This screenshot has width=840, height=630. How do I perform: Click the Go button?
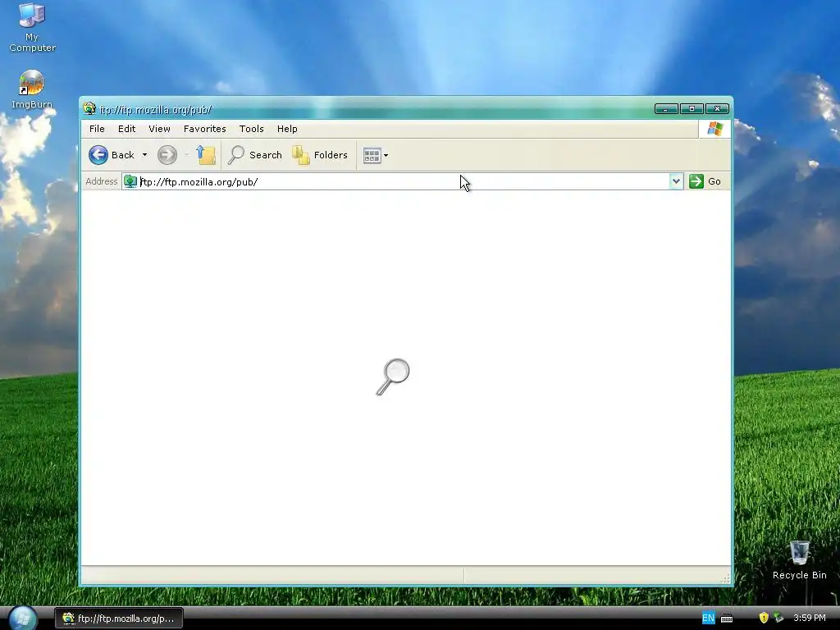[705, 181]
